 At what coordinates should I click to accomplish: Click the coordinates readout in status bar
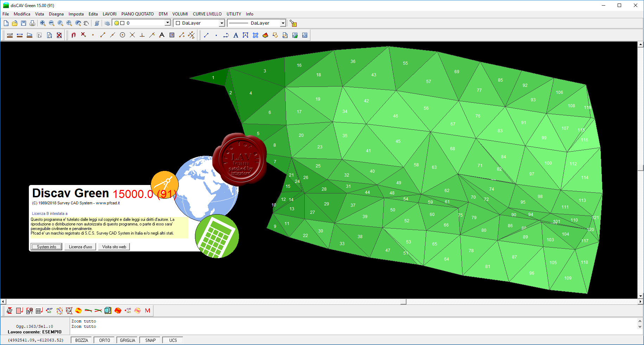pos(36,340)
